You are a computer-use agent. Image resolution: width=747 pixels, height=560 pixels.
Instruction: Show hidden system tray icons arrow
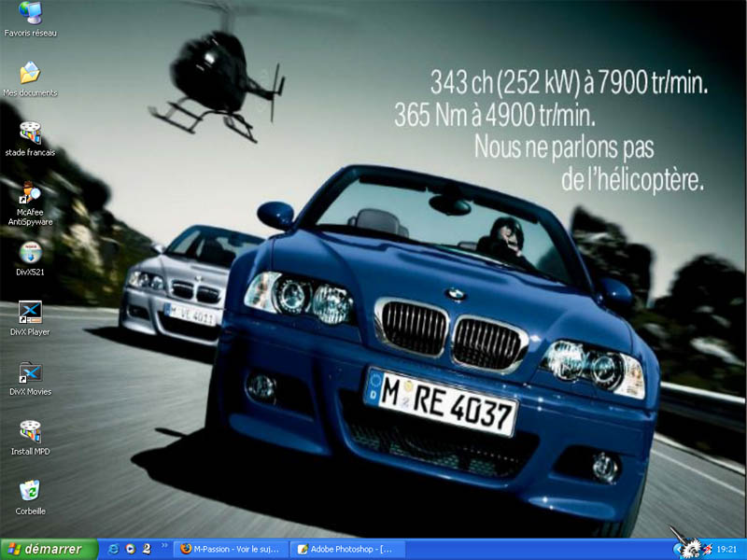pyautogui.click(x=677, y=550)
